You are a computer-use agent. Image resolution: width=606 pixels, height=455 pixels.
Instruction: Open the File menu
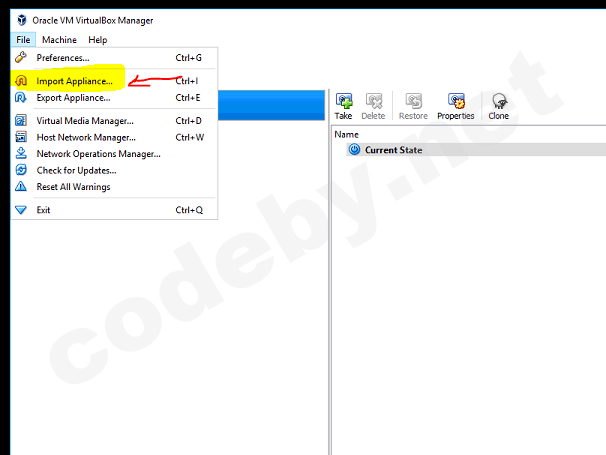coord(23,40)
